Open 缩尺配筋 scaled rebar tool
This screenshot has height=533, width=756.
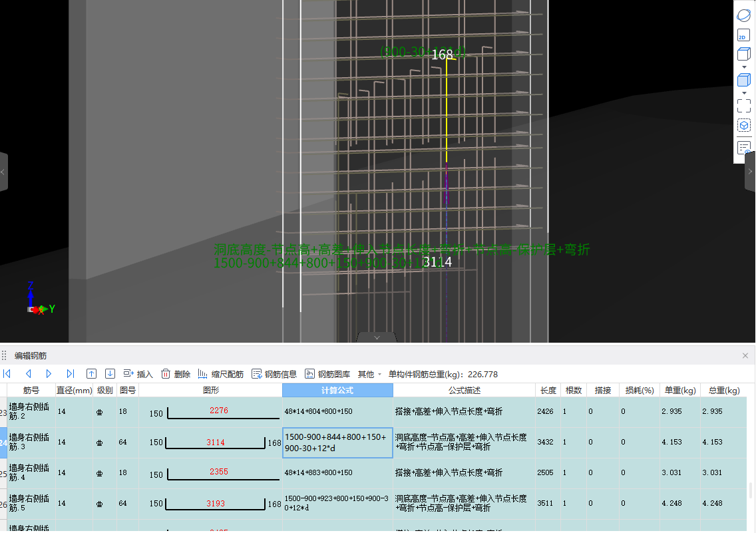coord(221,374)
